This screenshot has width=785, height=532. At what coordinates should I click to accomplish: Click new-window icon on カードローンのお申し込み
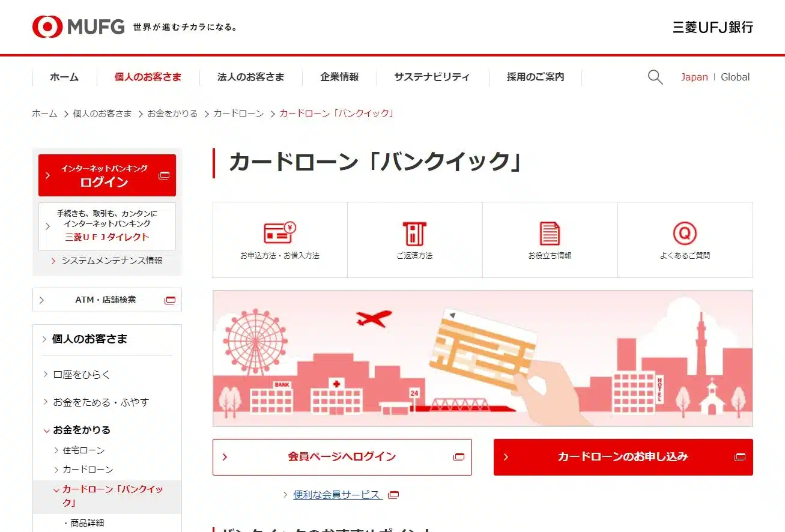[x=740, y=457]
